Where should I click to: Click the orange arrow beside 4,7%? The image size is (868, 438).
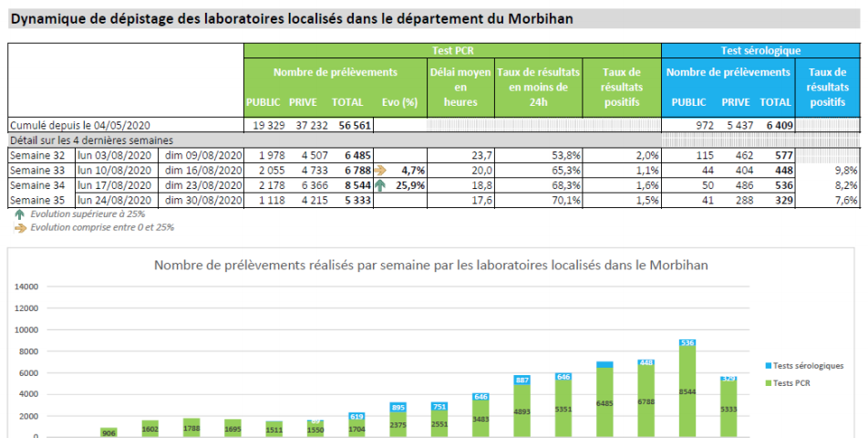pos(380,170)
